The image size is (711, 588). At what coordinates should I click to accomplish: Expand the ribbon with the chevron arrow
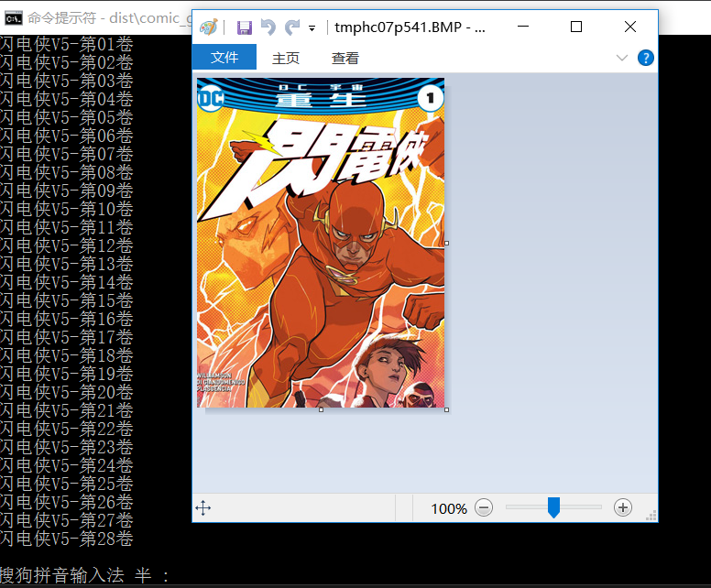pos(622,58)
